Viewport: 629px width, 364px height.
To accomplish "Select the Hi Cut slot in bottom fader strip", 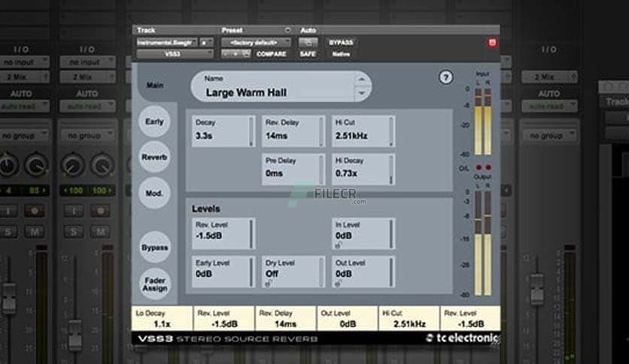I will point(409,319).
